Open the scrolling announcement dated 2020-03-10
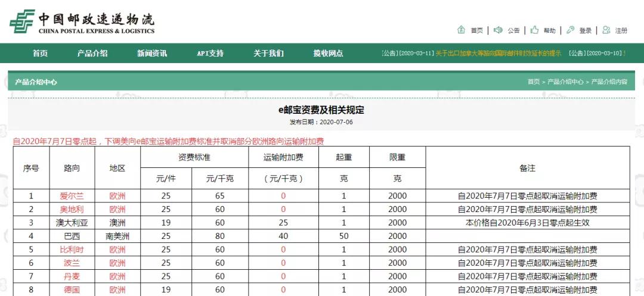The width and height of the screenshot is (644, 296). 597,53
